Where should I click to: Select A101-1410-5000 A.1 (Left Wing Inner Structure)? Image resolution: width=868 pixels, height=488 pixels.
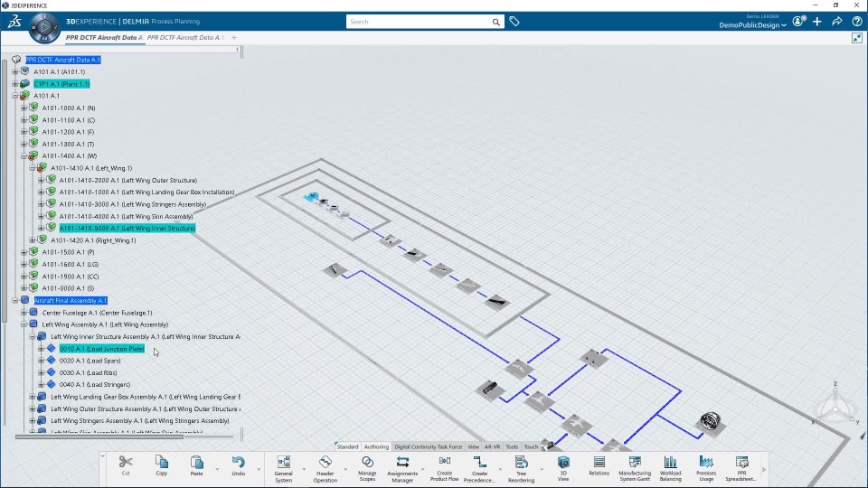(127, 228)
